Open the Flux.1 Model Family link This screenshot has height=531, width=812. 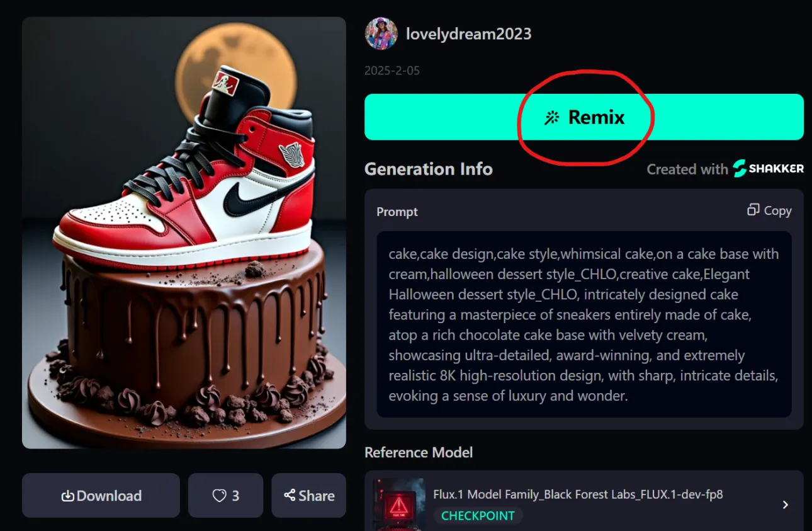(x=578, y=494)
